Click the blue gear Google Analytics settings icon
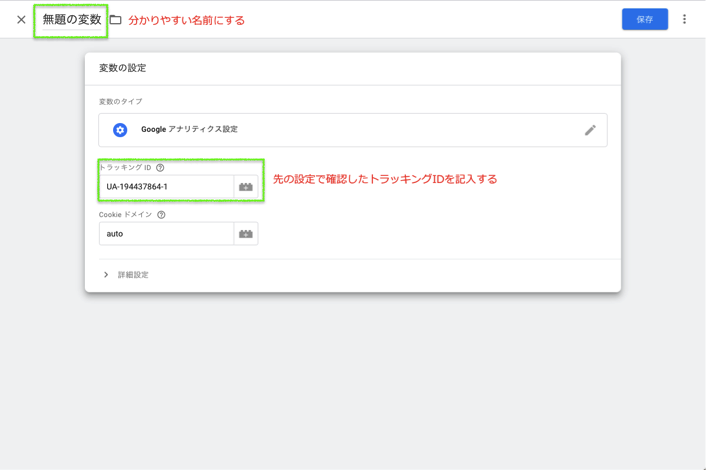 (x=120, y=130)
